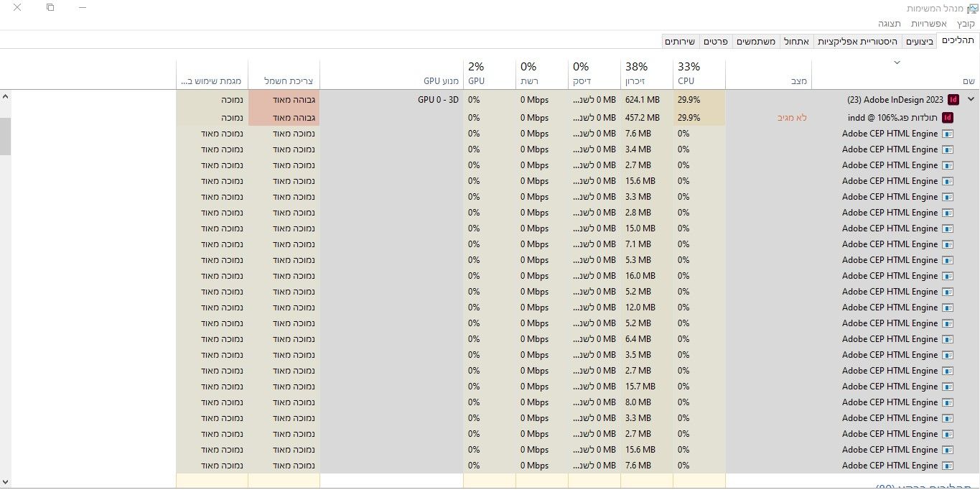
Task: Sort by the צריכת חשמל column header
Action: point(284,81)
